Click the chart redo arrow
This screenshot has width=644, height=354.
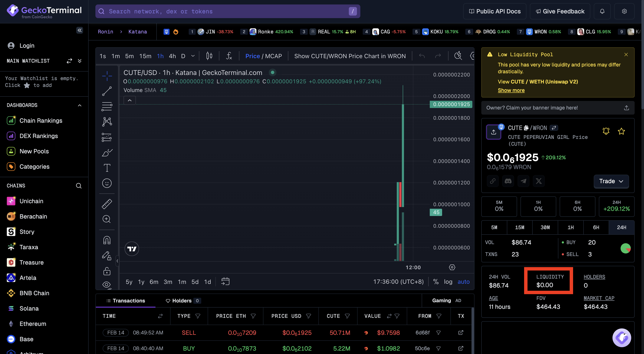point(438,56)
